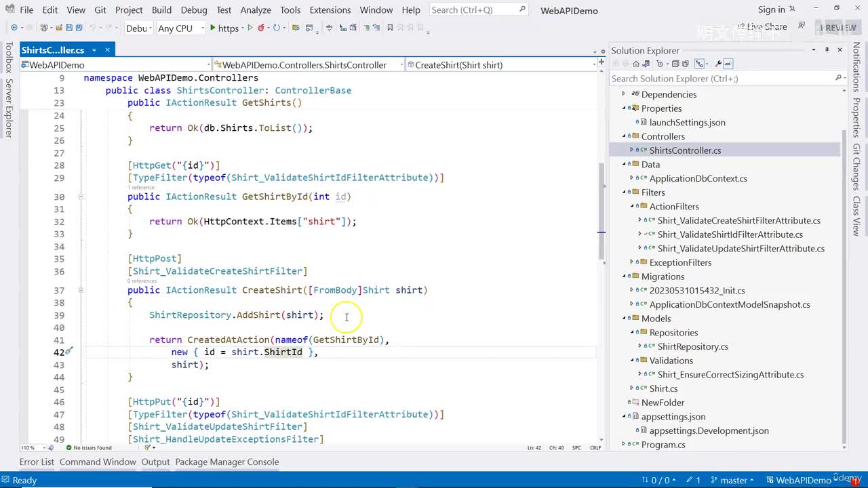Open the Any CPU platform dropdown
Image resolution: width=868 pixels, height=488 pixels.
tap(180, 28)
